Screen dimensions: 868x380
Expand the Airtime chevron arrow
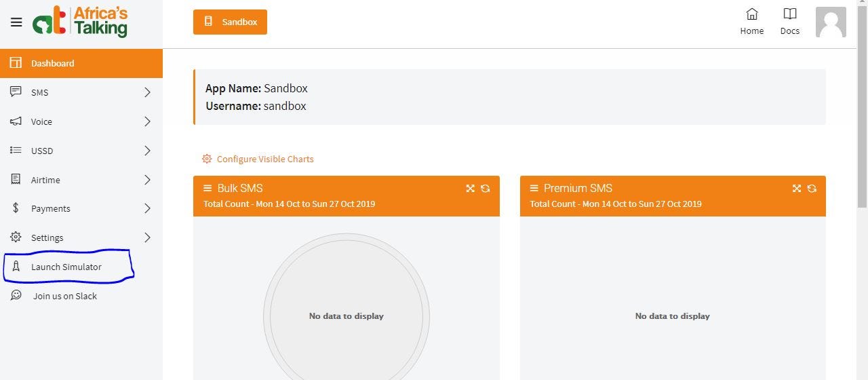coord(147,180)
